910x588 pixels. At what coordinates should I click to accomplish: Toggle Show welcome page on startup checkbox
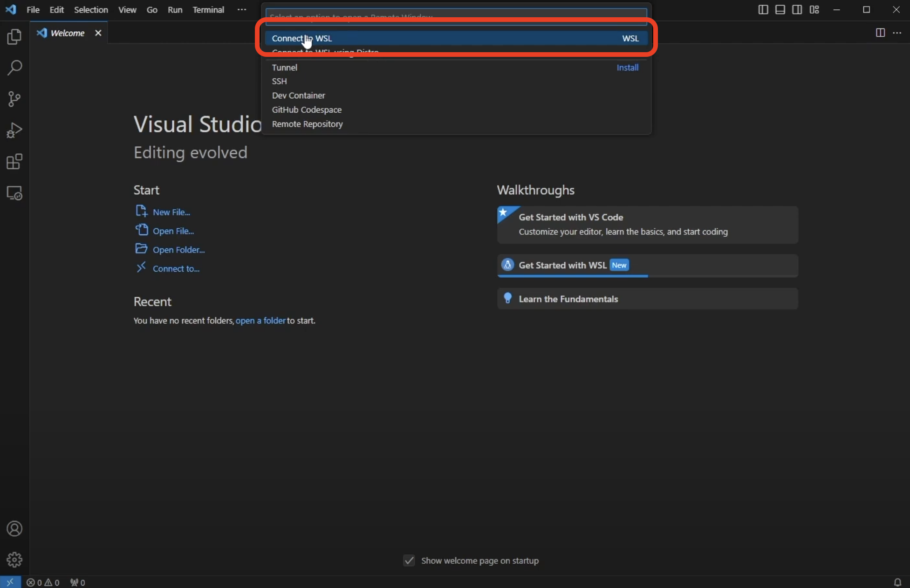(x=409, y=561)
